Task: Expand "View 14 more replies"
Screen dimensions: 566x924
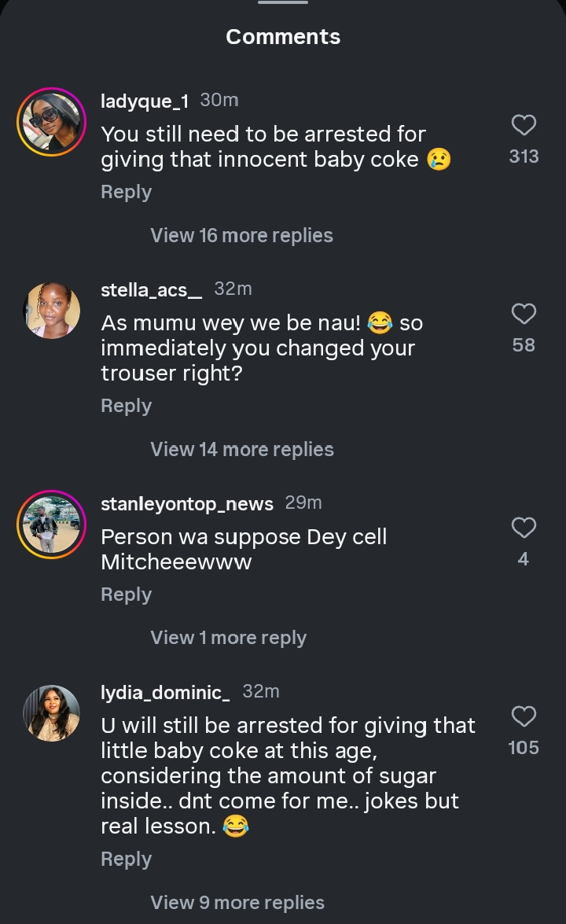Action: pyautogui.click(x=241, y=450)
